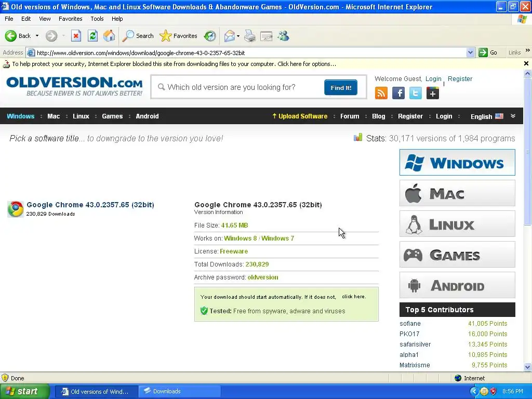The width and height of the screenshot is (532, 399).
Task: Go to Home page icon
Action: [109, 36]
